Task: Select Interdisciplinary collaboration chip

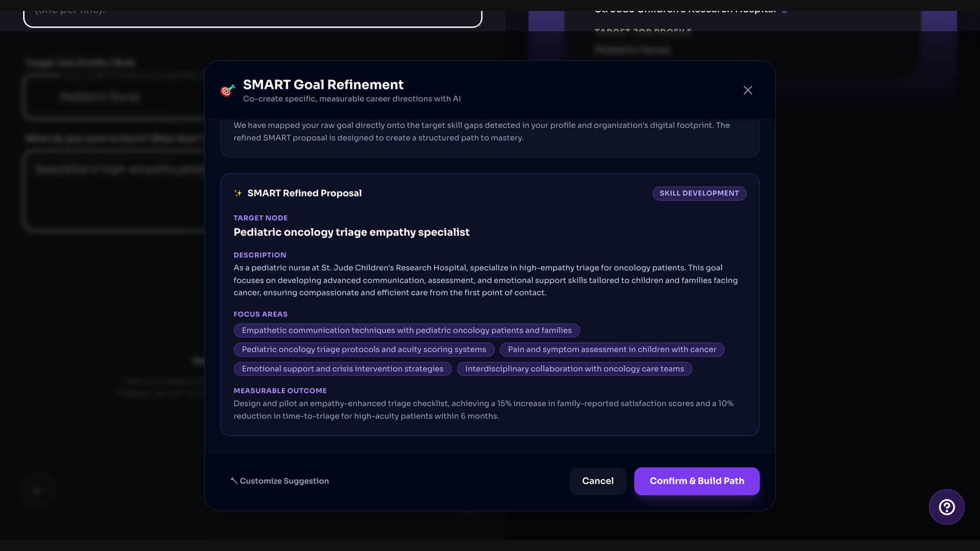Action: tap(575, 369)
